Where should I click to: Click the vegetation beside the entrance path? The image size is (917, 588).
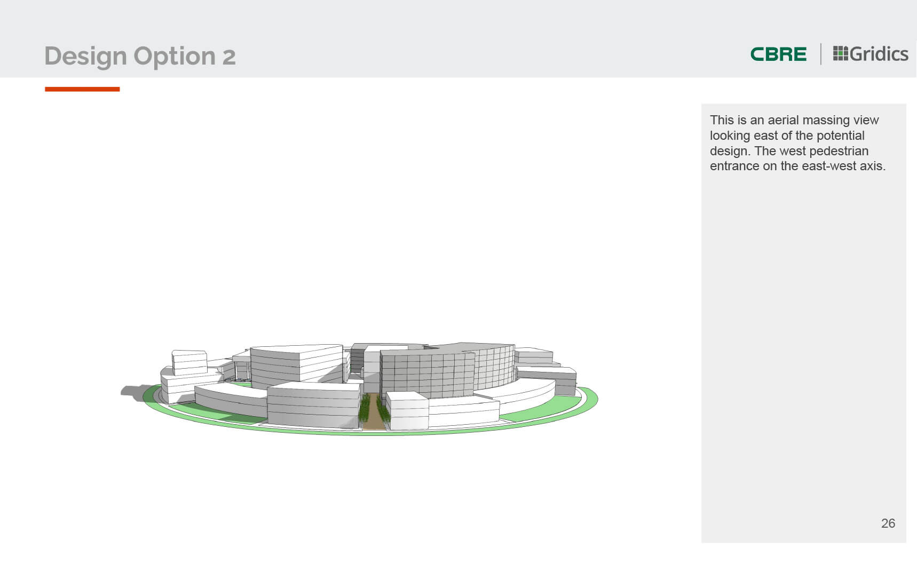coord(365,408)
